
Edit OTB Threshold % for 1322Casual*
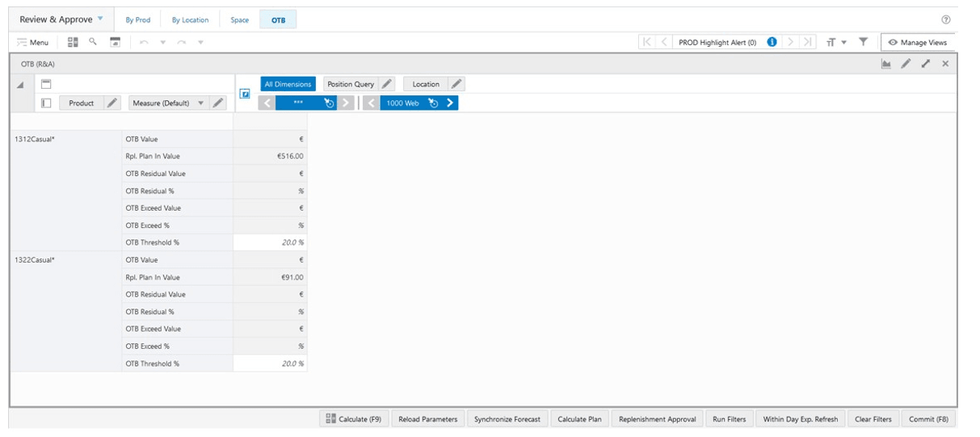pos(271,363)
